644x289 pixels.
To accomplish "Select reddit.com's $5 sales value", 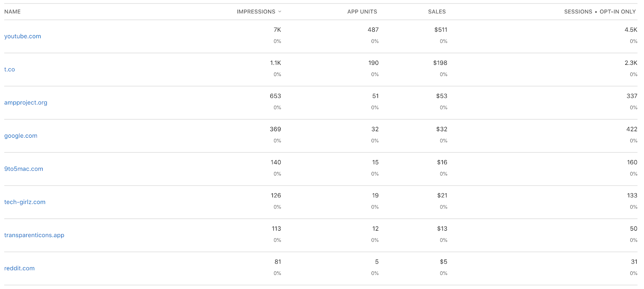I will [x=443, y=261].
